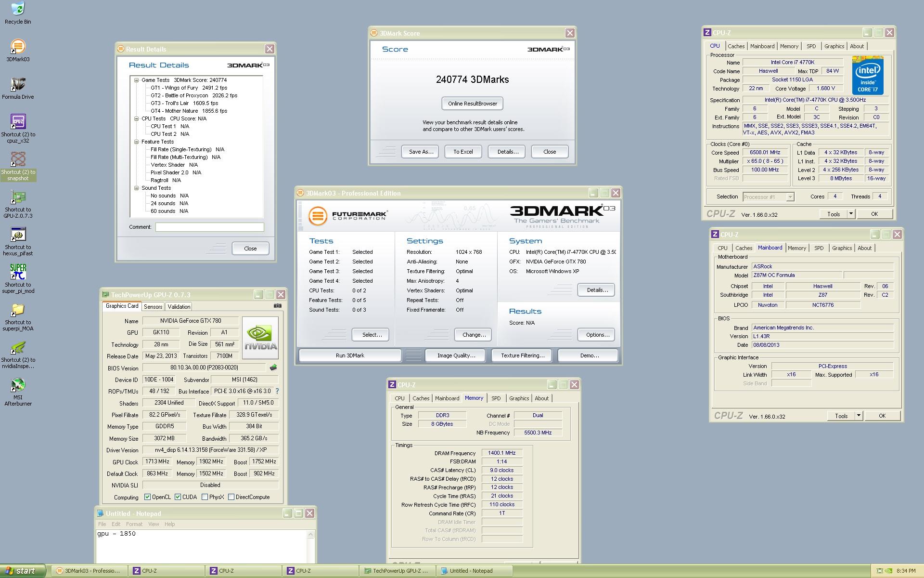Click the Run 3DMark button
The image size is (924, 578).
point(350,355)
